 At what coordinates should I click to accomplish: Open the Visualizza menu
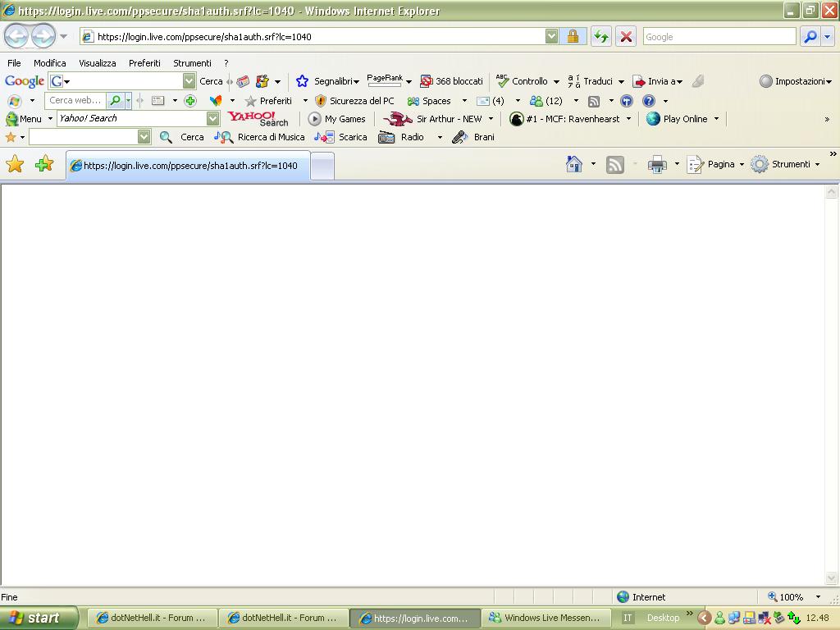point(98,63)
